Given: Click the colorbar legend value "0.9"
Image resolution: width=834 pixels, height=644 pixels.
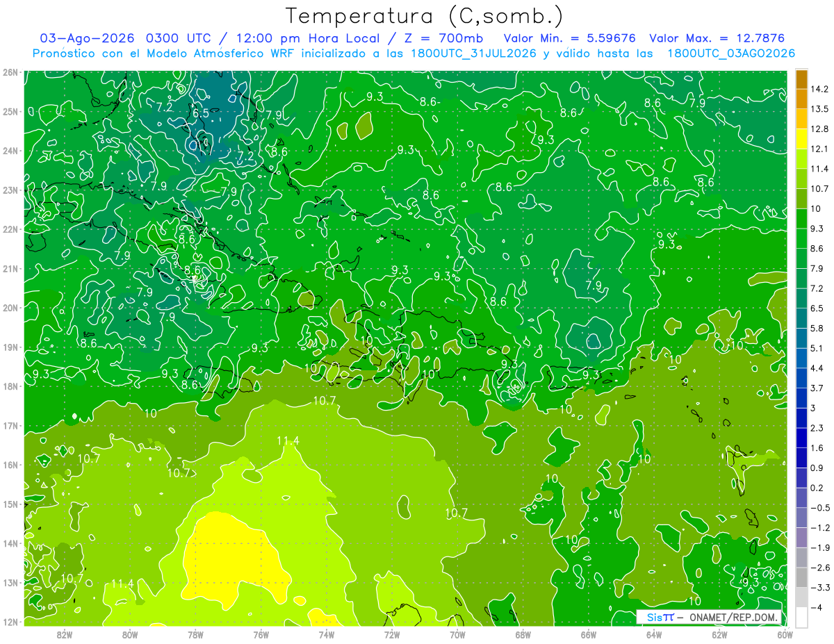Looking at the screenshot, I should pos(817,468).
